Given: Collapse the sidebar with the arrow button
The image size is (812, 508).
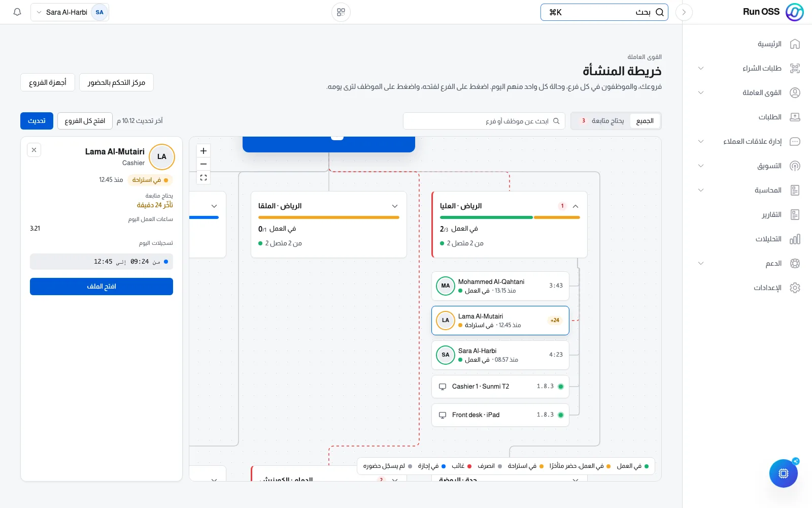Looking at the screenshot, I should pos(684,12).
